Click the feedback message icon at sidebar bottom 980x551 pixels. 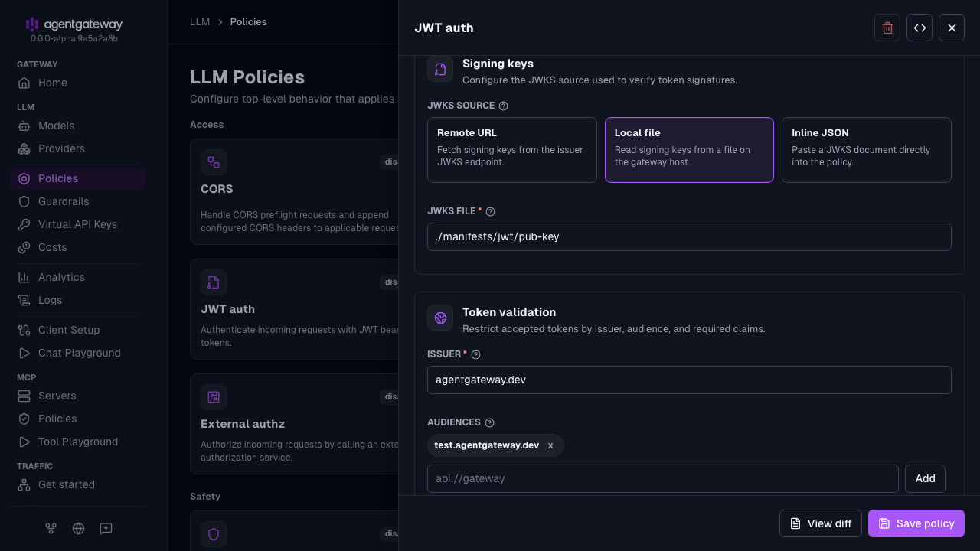(x=106, y=528)
